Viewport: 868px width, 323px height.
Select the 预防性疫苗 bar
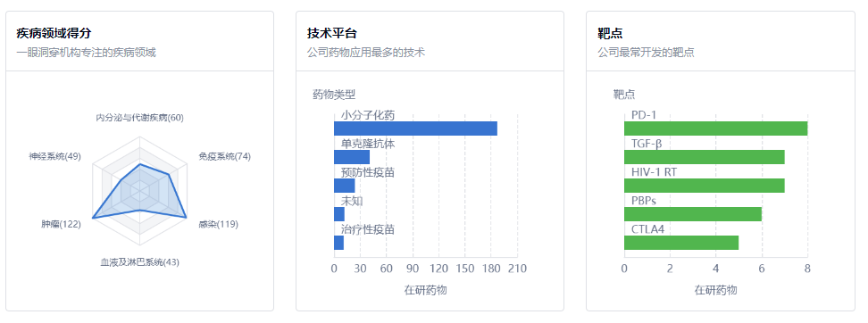tap(345, 186)
